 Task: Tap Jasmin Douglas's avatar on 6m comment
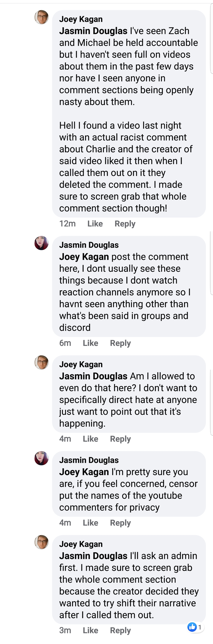click(41, 243)
